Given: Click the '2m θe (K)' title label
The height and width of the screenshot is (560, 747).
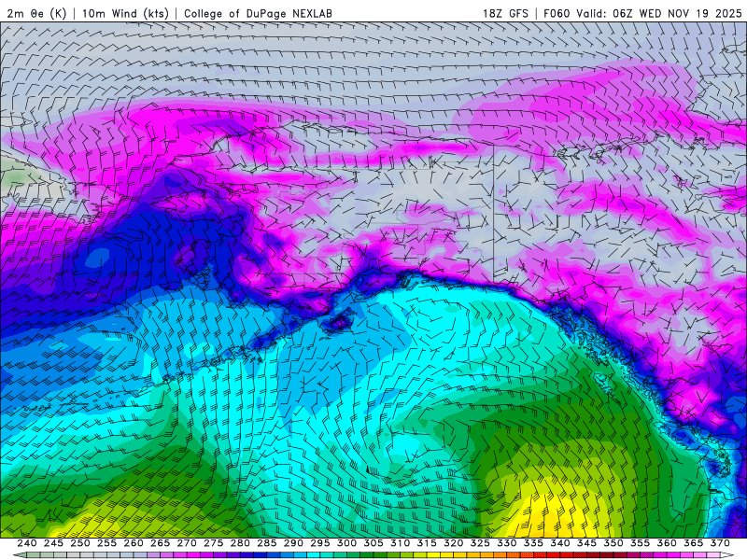Looking at the screenshot, I should 36,13.
